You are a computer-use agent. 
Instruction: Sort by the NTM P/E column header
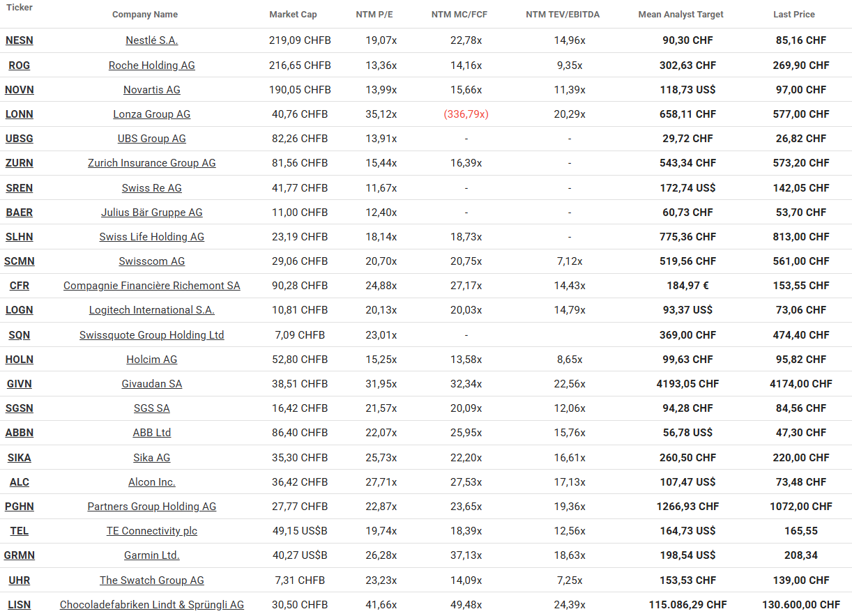(374, 14)
